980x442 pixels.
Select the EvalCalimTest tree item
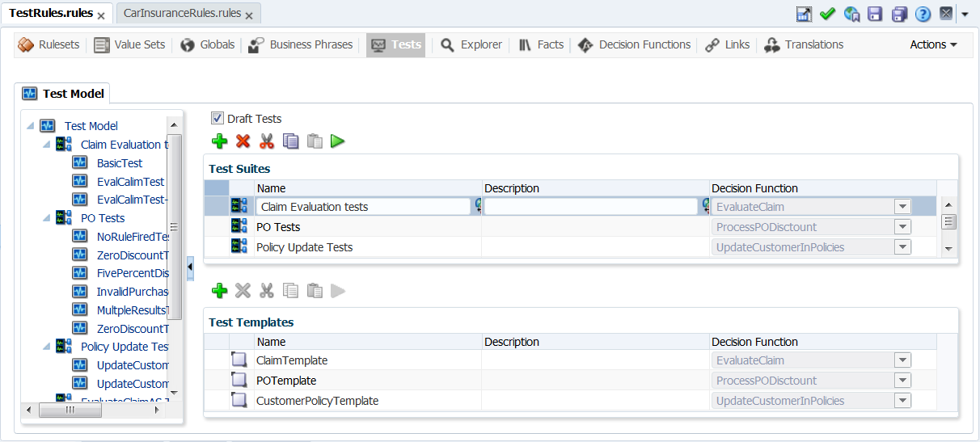click(x=130, y=181)
